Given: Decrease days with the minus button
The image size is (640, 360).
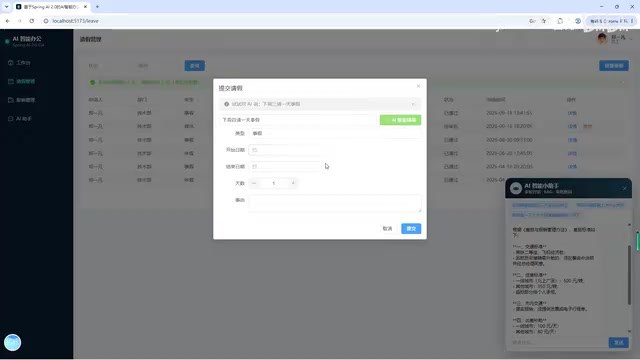Looking at the screenshot, I should click(254, 183).
